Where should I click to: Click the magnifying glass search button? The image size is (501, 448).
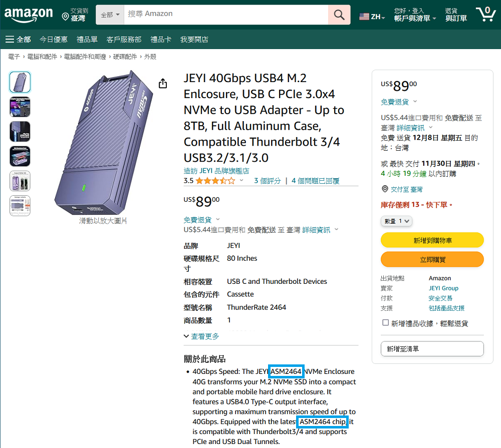tap(339, 15)
